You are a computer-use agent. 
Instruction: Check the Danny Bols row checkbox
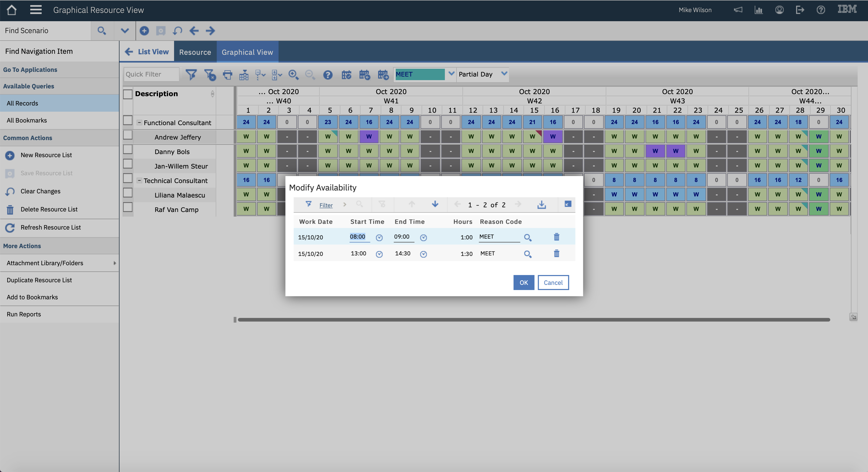point(128,149)
